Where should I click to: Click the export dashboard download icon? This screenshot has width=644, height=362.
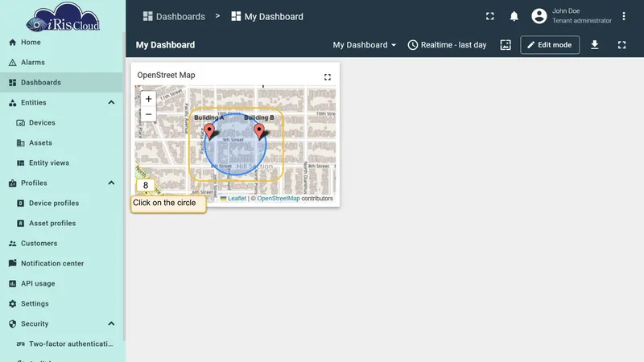click(594, 45)
